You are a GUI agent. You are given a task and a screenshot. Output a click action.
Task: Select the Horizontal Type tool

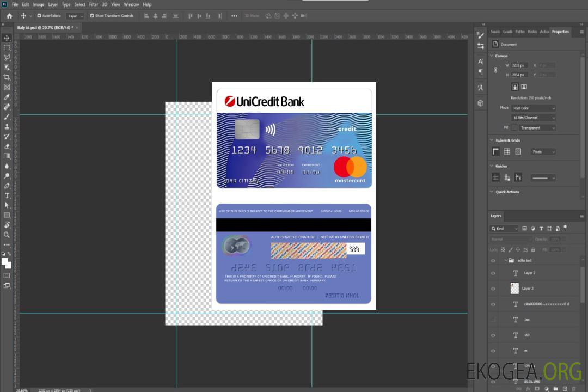click(7, 195)
